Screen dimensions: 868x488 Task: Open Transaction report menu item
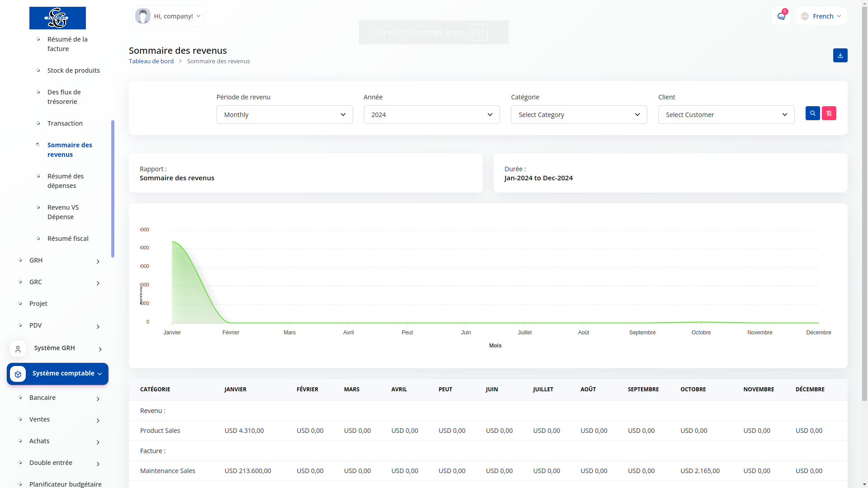65,123
